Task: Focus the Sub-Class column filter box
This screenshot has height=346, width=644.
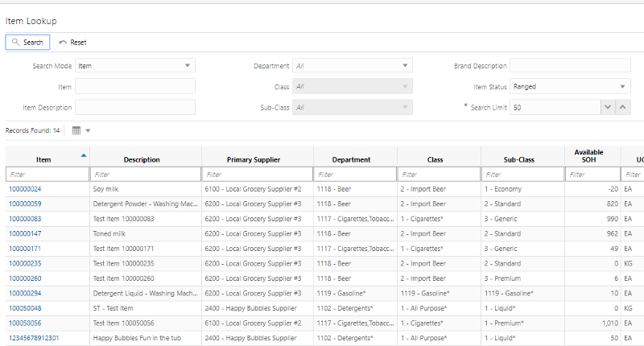Action: tap(522, 175)
